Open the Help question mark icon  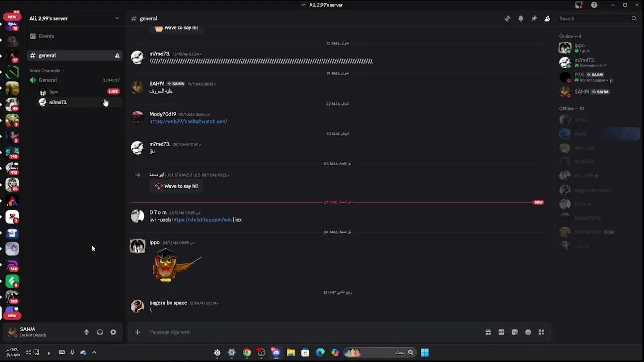coord(594,5)
